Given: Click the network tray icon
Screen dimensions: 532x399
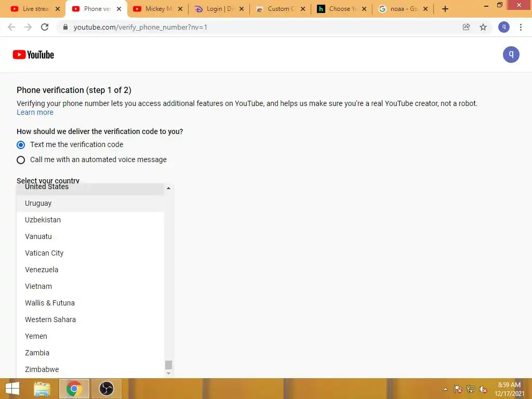Looking at the screenshot, I should pos(471,389).
